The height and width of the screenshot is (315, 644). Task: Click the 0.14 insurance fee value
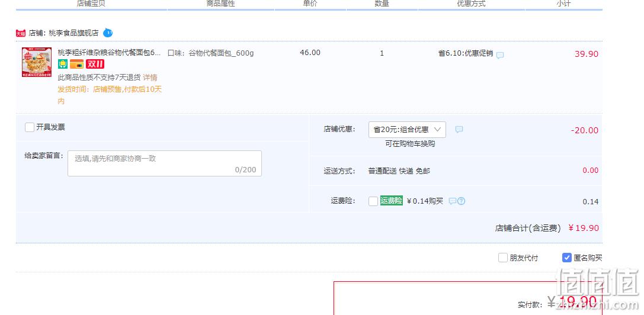click(591, 202)
